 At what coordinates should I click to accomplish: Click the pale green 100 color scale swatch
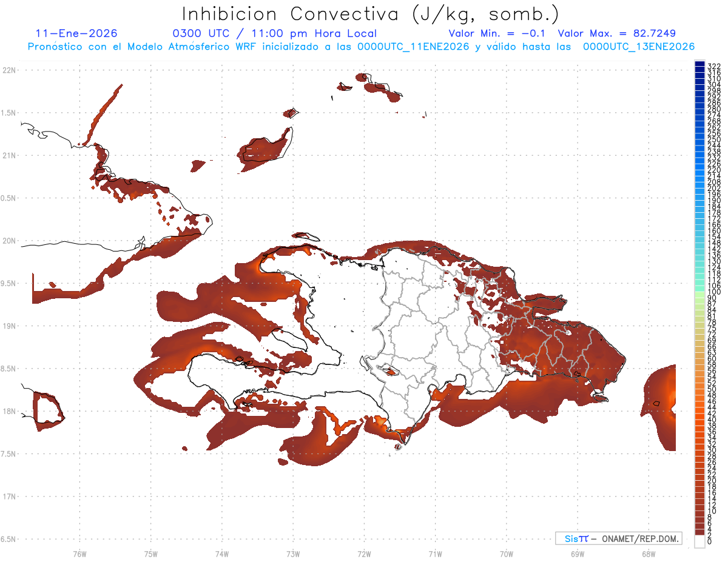[x=699, y=292]
